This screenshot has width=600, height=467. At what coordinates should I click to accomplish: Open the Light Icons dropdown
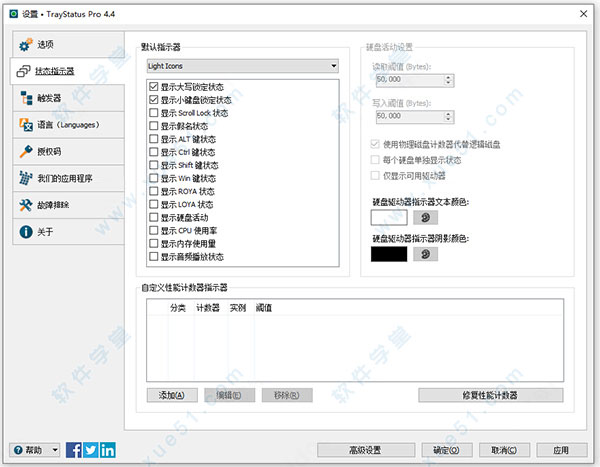point(243,66)
